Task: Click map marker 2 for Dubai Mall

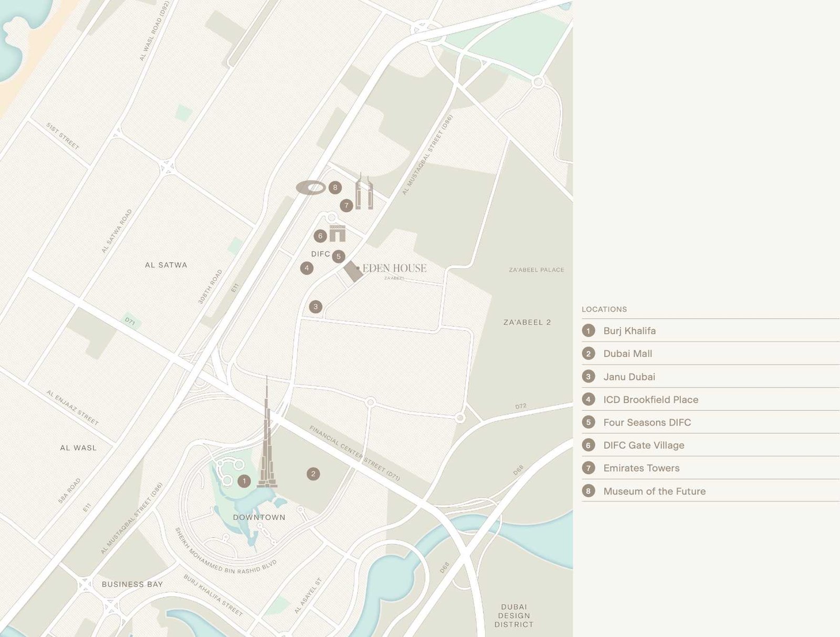Action: tap(313, 474)
